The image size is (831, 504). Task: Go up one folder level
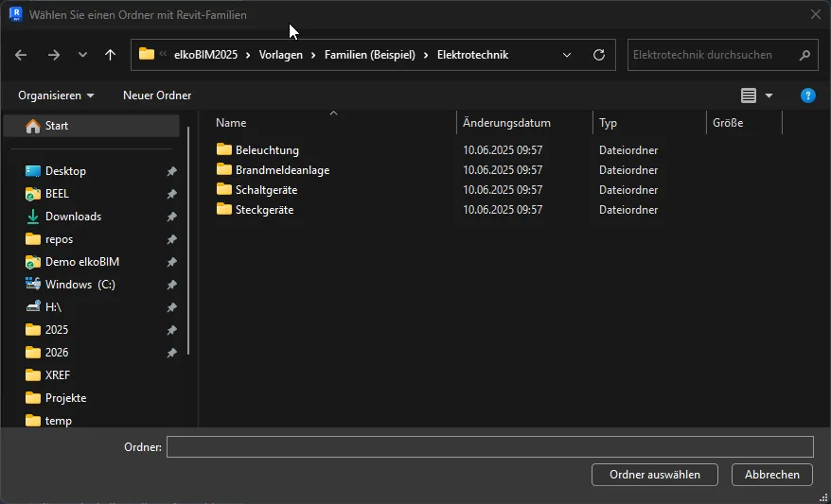(x=110, y=55)
